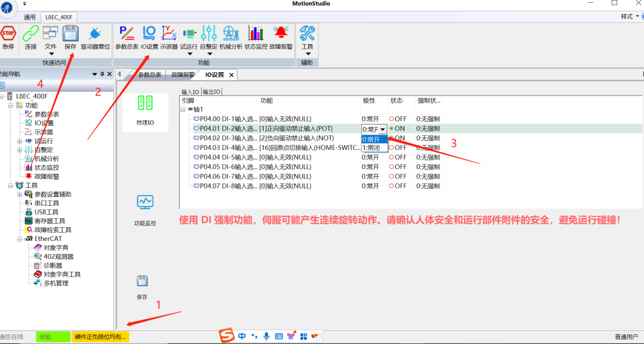Click the MotionStudio application logo button

tap(7, 7)
